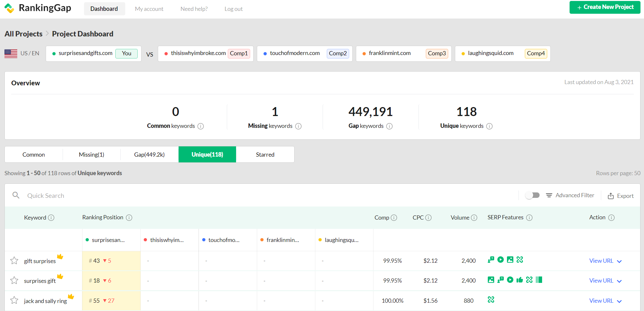Star the 'surprises gift' keyword
This screenshot has height=311, width=644.
pyautogui.click(x=14, y=280)
